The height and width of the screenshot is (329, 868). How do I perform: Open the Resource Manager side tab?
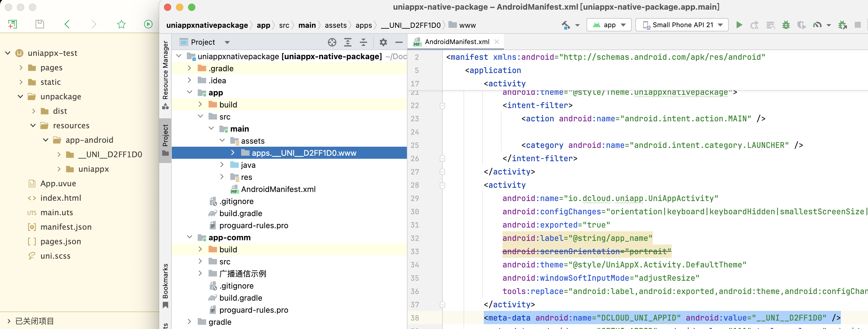[x=165, y=75]
